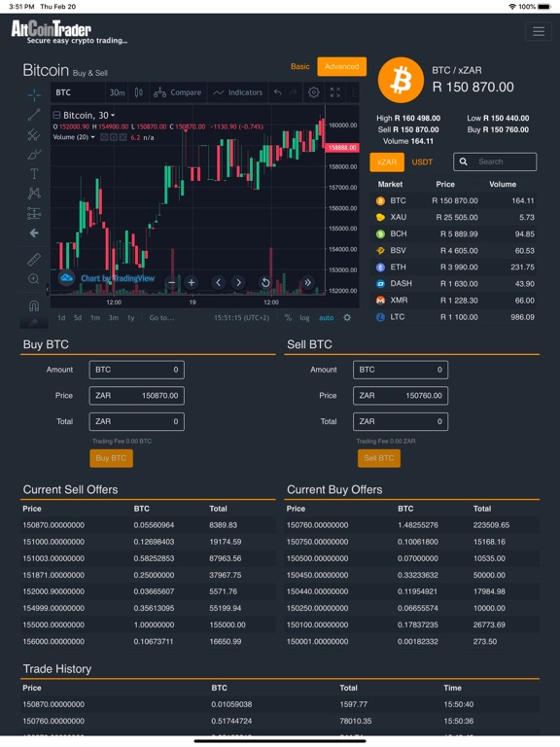Open the 30m interval dropdown
The height and width of the screenshot is (747, 560).
[x=117, y=92]
